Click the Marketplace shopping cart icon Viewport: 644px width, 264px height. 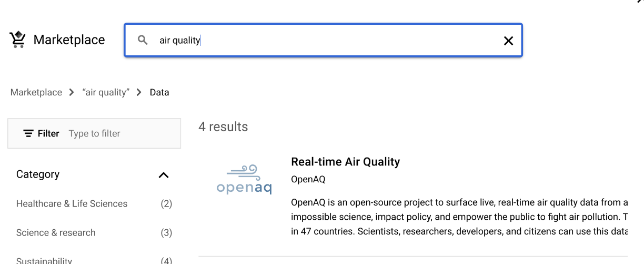click(x=18, y=40)
